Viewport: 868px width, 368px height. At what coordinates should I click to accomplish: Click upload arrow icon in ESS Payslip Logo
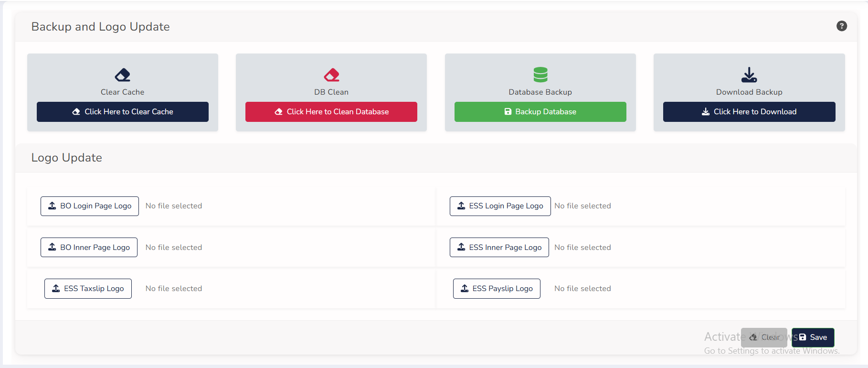pos(465,288)
